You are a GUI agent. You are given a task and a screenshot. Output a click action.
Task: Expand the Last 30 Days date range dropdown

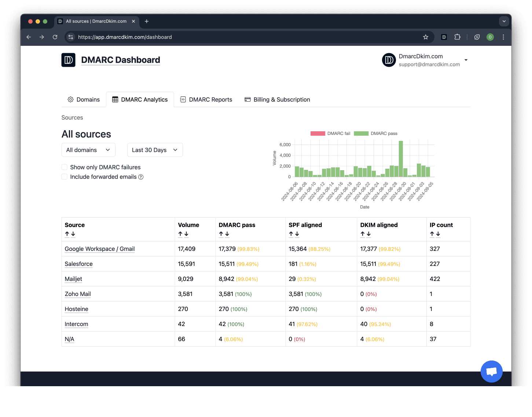(x=155, y=150)
